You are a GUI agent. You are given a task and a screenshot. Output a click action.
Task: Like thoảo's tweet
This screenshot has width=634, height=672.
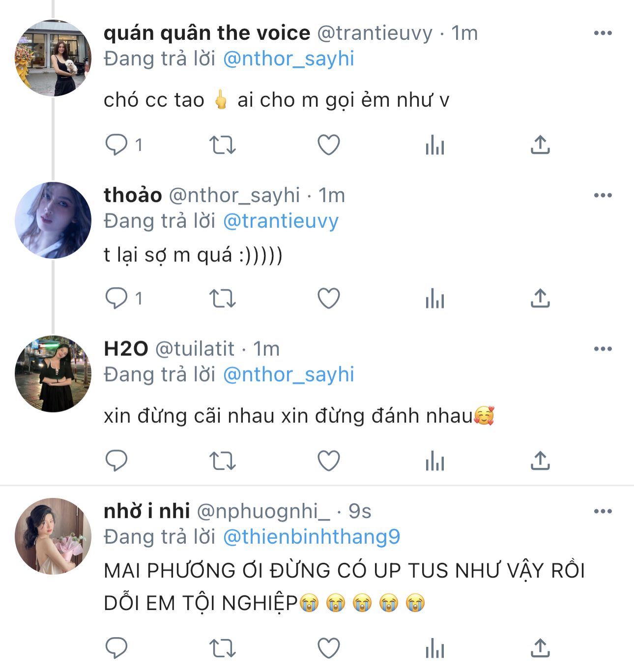[328, 299]
